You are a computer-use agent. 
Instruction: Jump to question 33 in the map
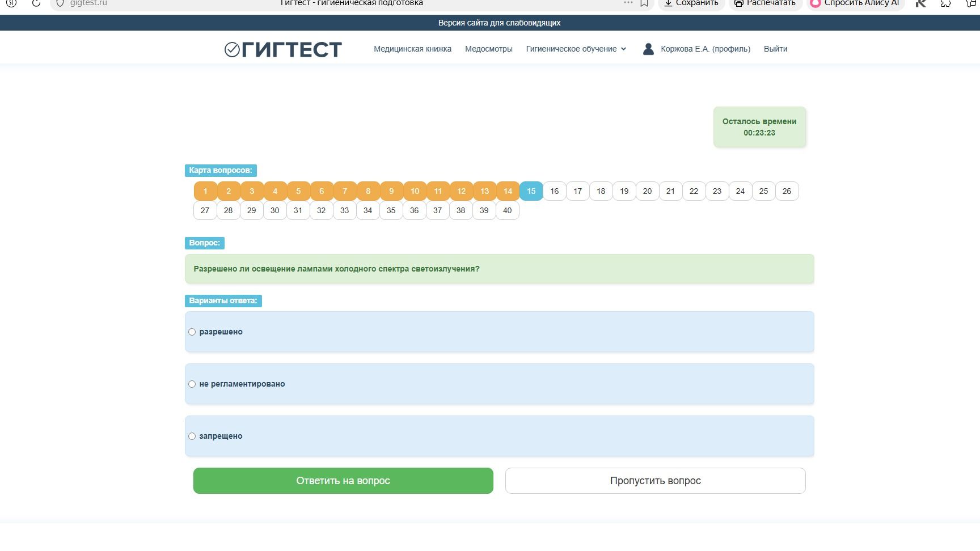344,210
